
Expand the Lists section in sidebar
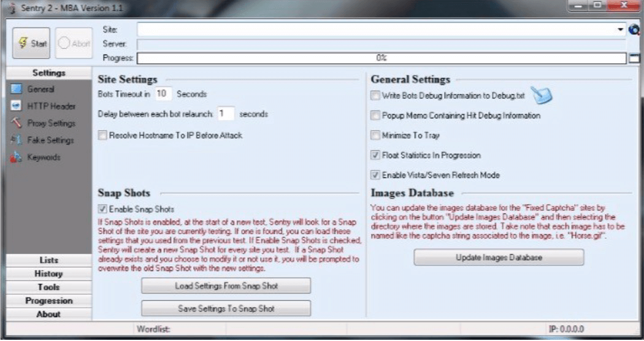click(x=48, y=261)
